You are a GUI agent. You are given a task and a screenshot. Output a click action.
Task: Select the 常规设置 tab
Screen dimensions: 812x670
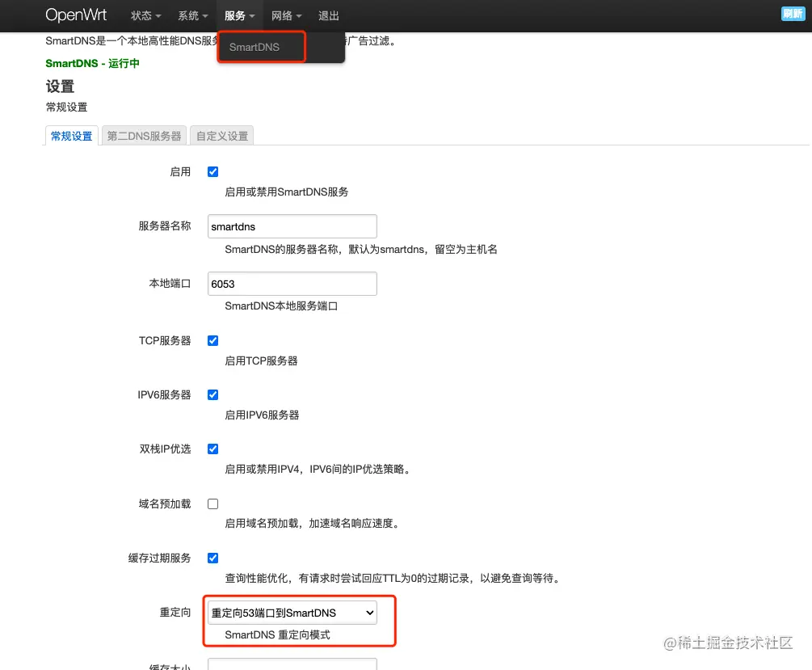71,136
